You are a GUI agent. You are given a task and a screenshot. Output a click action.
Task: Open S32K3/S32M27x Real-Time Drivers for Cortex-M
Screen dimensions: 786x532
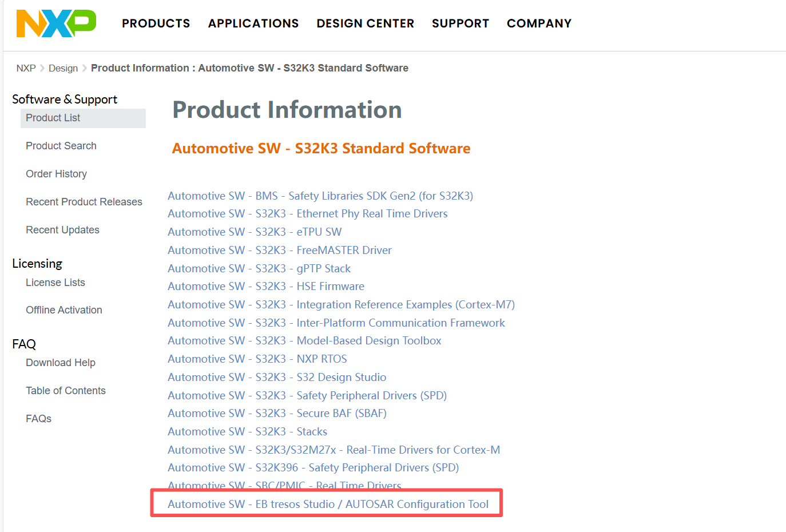pyautogui.click(x=334, y=450)
